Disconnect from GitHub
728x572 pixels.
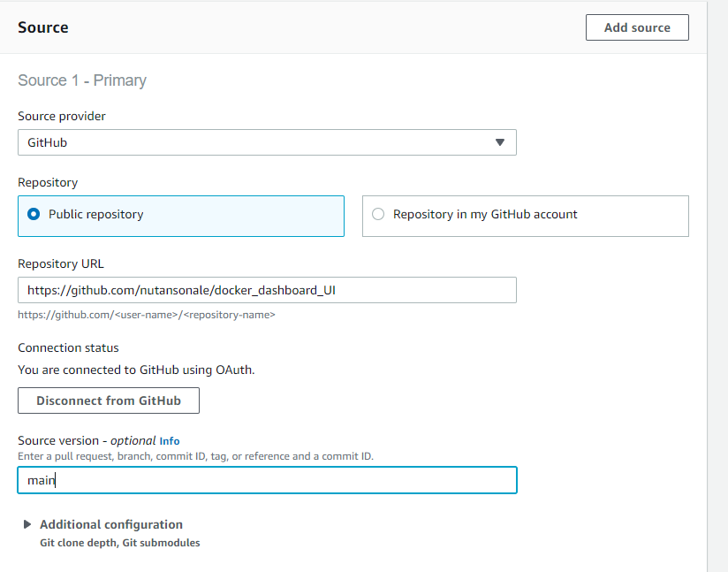pos(109,400)
